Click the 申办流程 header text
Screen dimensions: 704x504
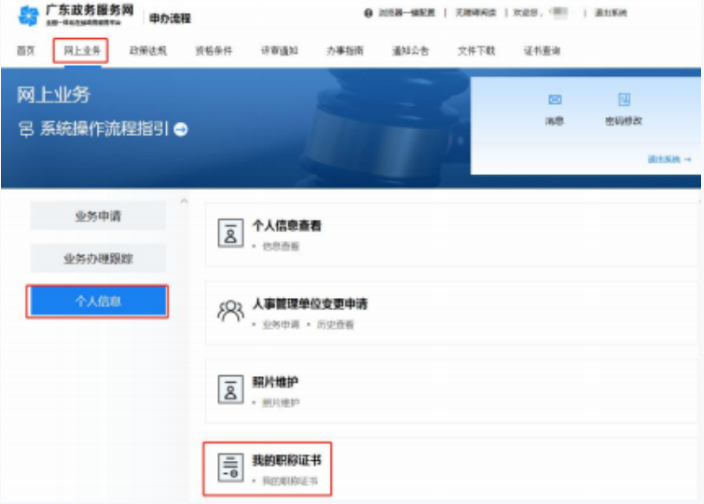coord(170,18)
